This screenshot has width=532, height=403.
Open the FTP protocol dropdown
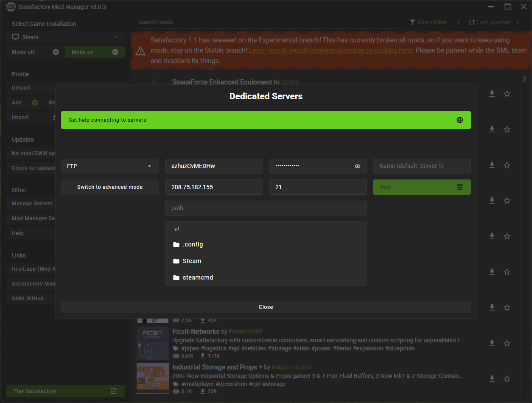pos(110,166)
